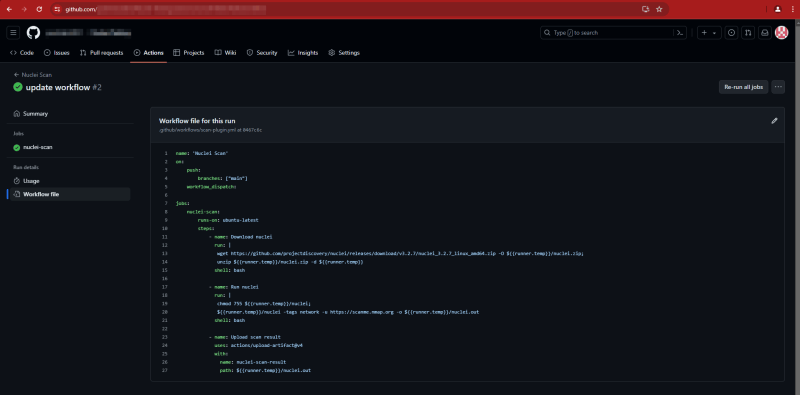This screenshot has width=800, height=395.
Task: Return to Nuclei Scan workflow link
Action: click(x=33, y=75)
